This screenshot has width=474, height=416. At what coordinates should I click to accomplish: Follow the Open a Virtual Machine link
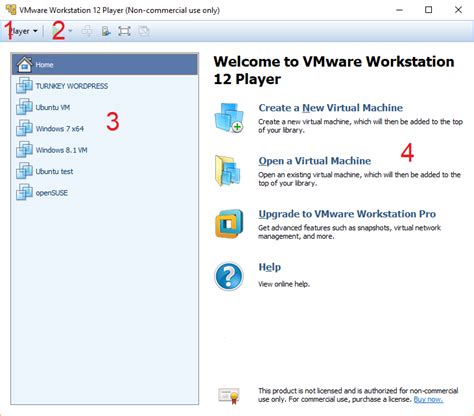[315, 161]
